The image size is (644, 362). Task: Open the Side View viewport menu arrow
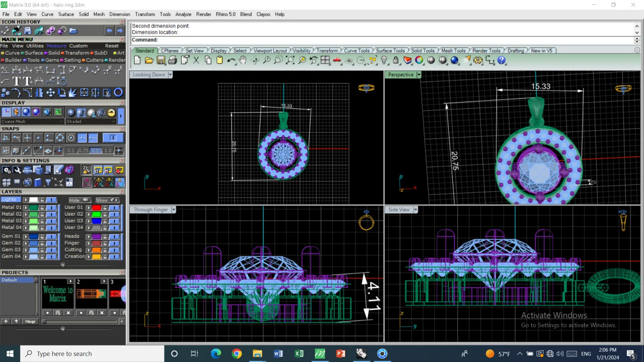click(x=416, y=210)
